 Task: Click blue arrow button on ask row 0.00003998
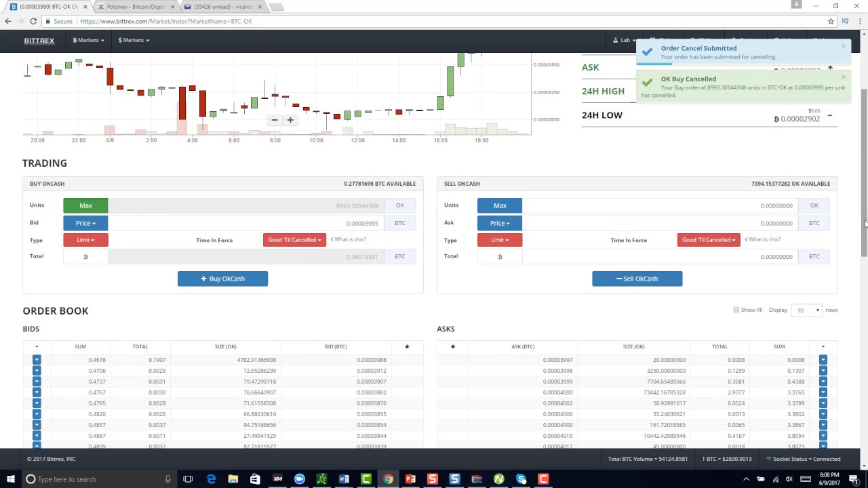point(823,371)
